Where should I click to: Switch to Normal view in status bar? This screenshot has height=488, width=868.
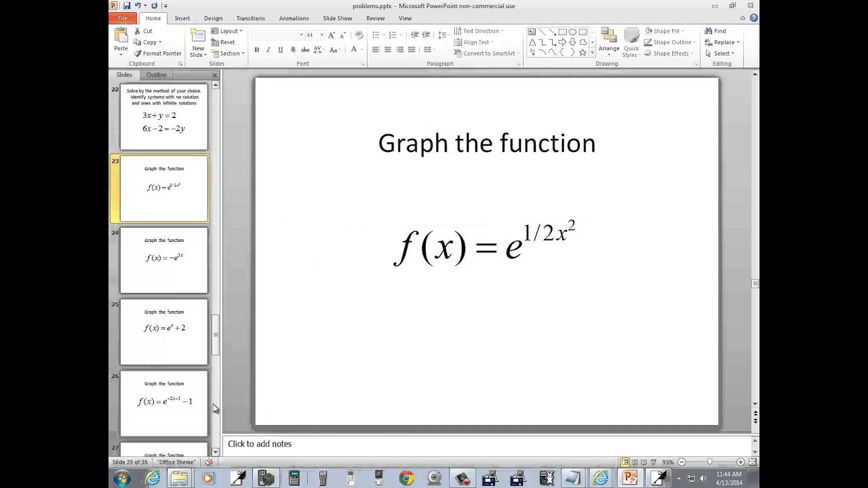[x=625, y=462]
